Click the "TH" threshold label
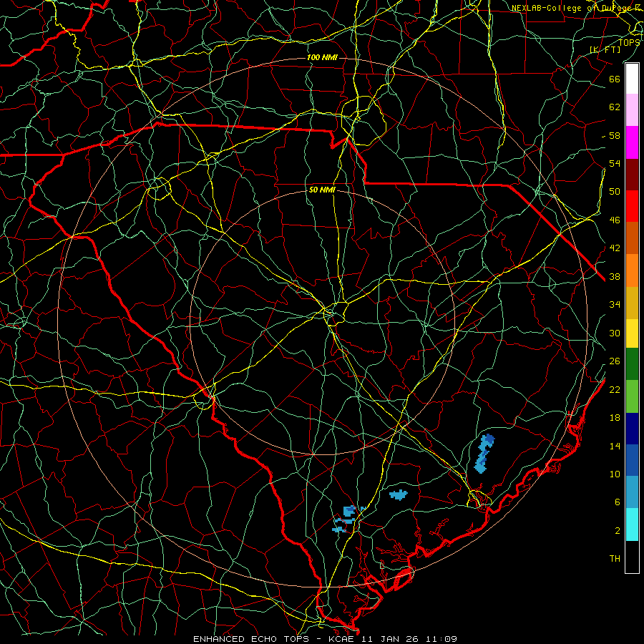Screen dimensions: 644x644 [x=615, y=559]
